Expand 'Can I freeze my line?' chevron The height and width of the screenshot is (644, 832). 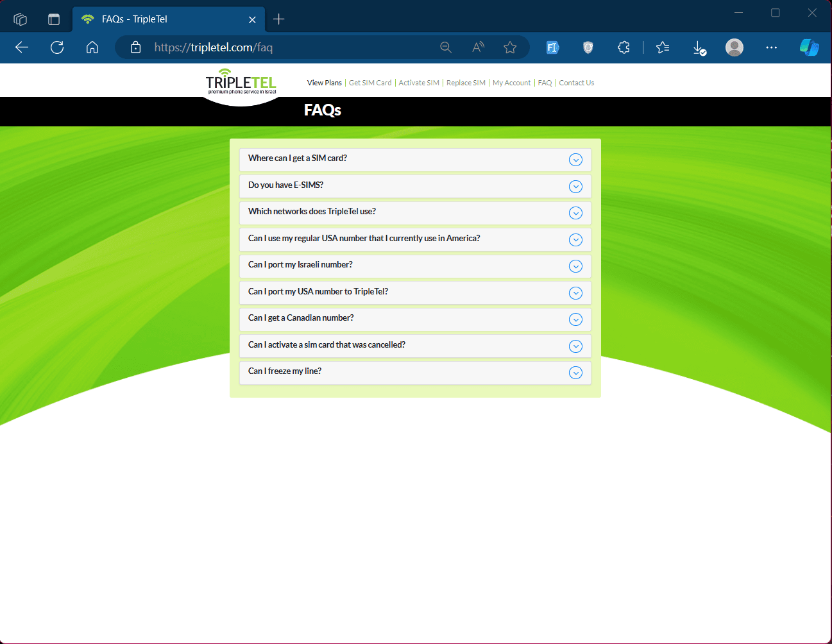click(x=575, y=373)
